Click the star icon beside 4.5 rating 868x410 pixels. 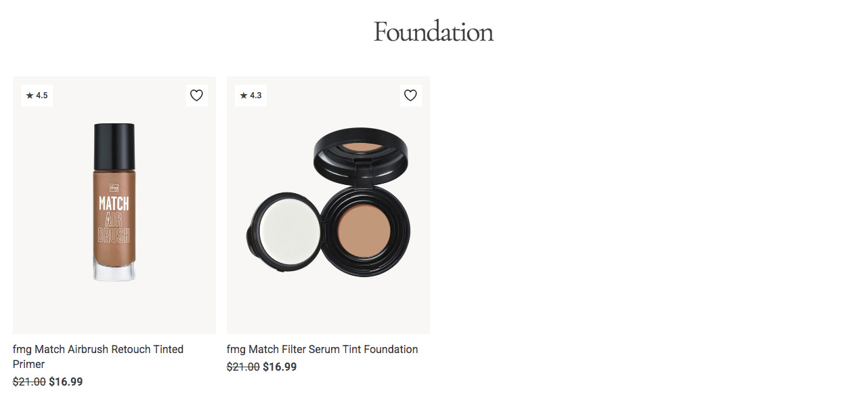[x=30, y=96]
